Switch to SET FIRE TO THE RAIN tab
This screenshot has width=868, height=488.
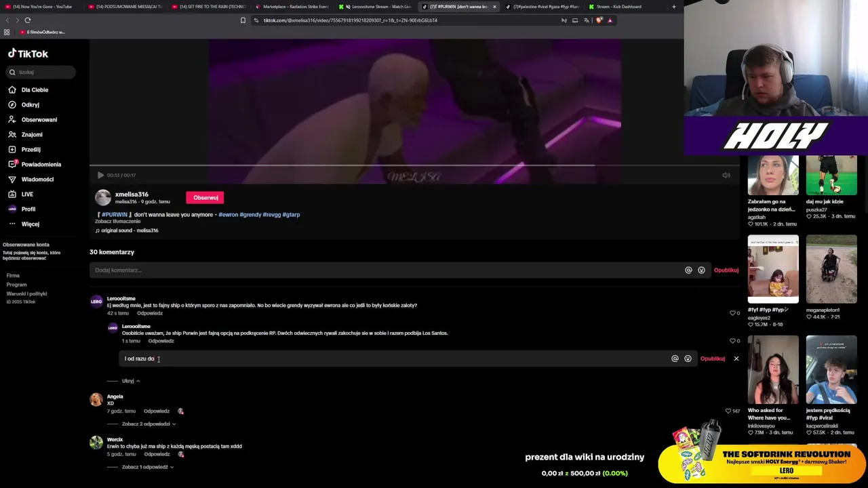pos(210,7)
